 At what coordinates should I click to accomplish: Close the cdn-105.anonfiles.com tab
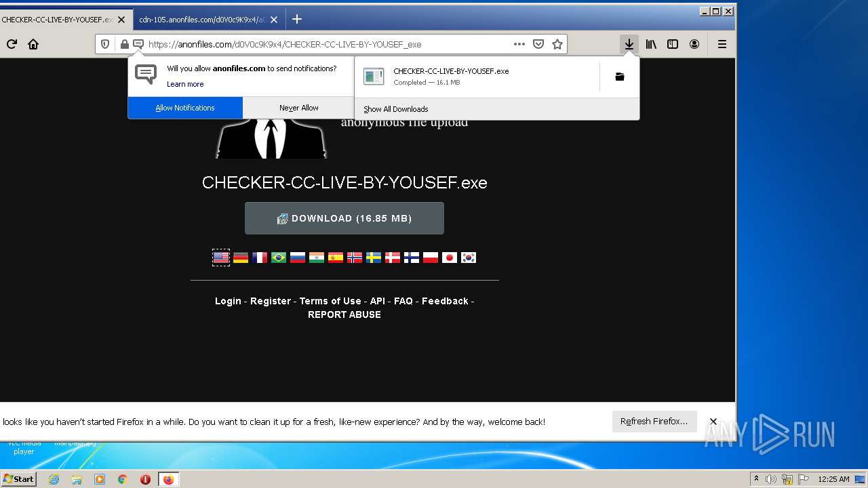click(x=274, y=20)
